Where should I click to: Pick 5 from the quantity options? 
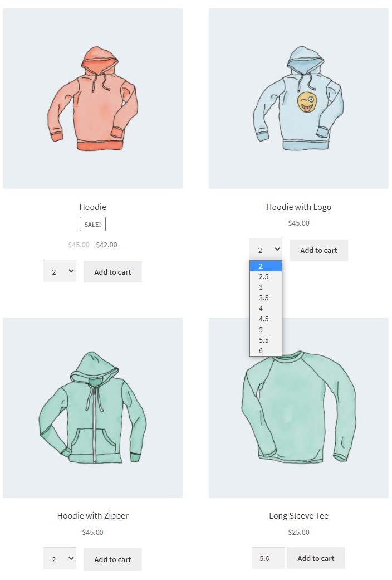tap(266, 330)
